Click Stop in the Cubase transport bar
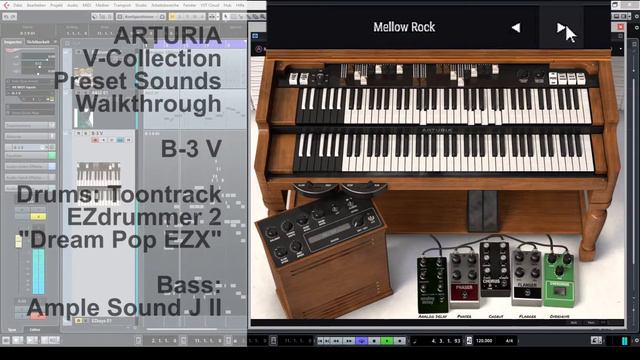Screen dimensions: 640x360 374,340
